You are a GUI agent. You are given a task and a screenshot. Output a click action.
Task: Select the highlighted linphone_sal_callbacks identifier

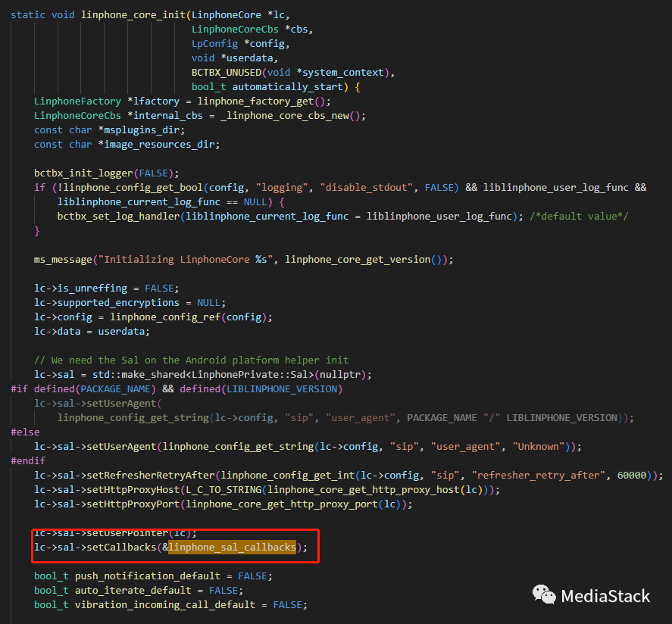tap(232, 548)
